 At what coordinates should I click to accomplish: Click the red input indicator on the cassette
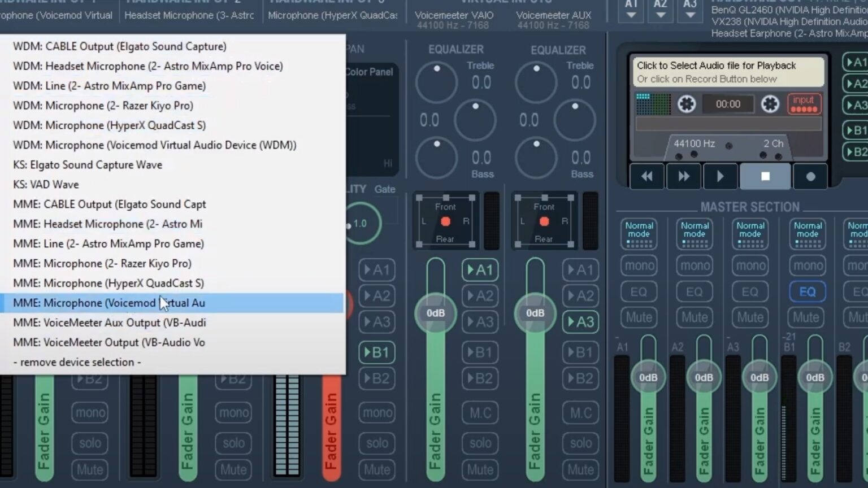(x=803, y=104)
